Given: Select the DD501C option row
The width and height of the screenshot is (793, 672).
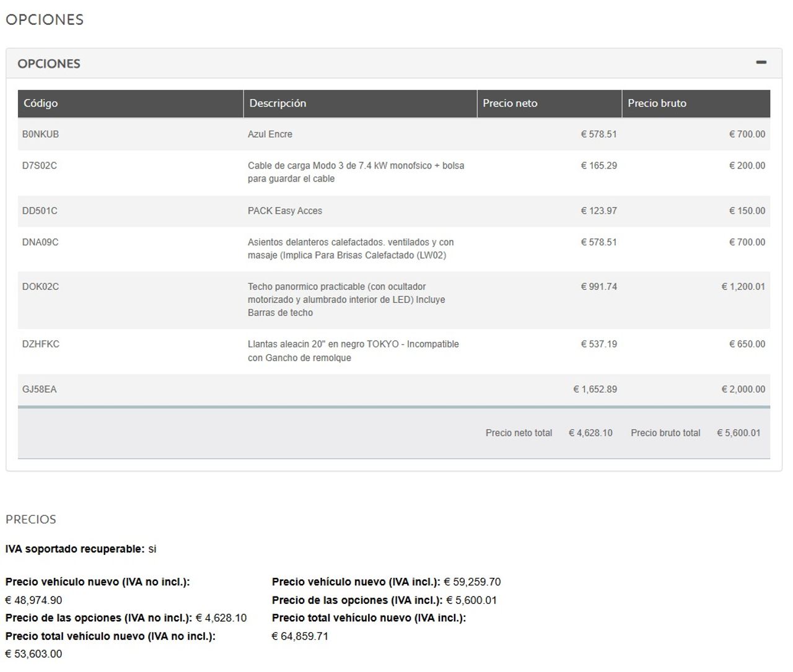Looking at the screenshot, I should click(40, 211).
